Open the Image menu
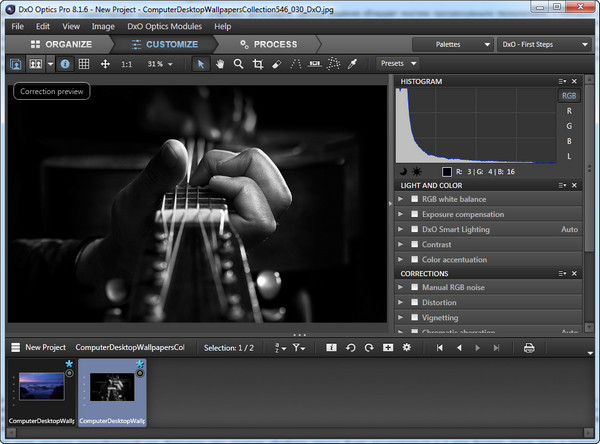600x444 pixels. tap(102, 26)
